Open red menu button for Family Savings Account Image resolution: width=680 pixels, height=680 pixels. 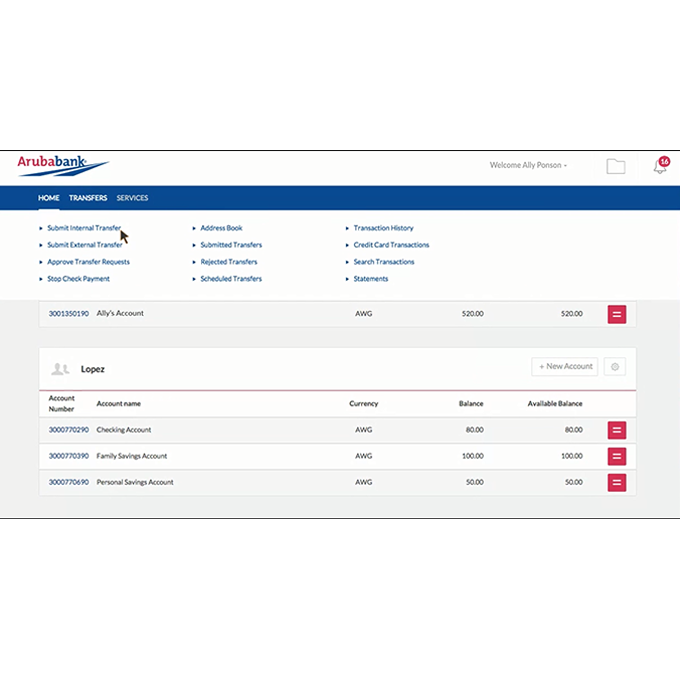coord(617,456)
